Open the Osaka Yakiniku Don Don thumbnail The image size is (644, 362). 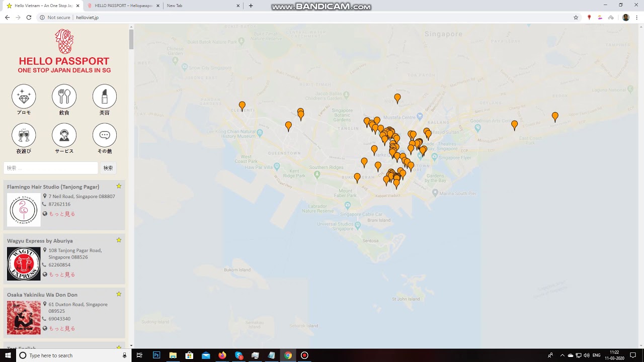24,317
